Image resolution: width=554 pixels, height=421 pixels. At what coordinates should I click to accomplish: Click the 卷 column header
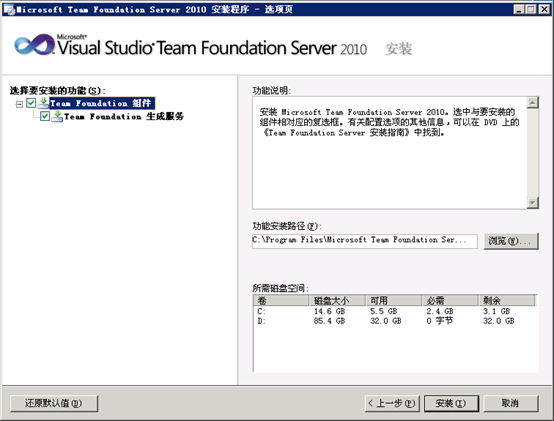(x=281, y=301)
